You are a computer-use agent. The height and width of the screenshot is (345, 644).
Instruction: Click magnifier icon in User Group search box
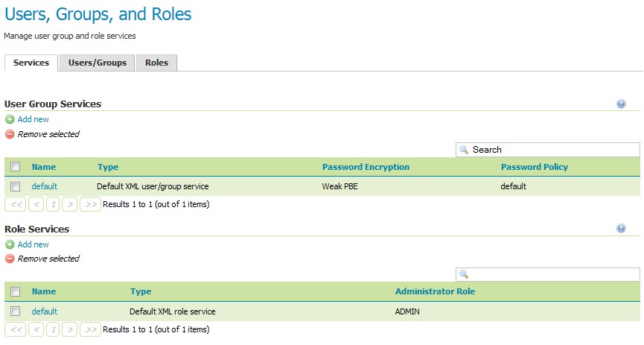(464, 150)
